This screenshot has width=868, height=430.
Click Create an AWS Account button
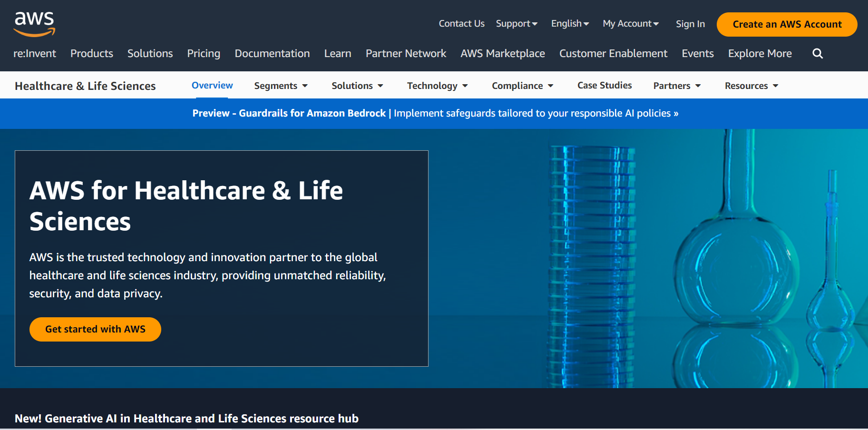click(x=787, y=24)
